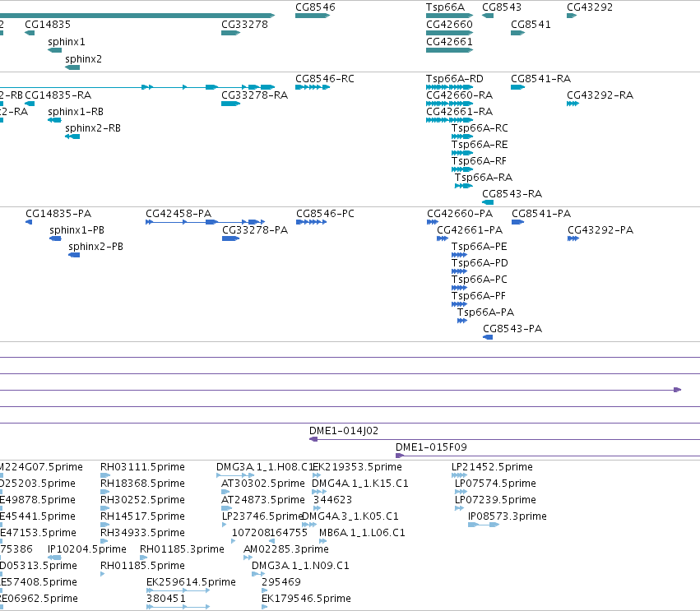Select the sphinx1-RB transcript
Image resolution: width=700 pixels, height=611 pixels.
coord(54,120)
